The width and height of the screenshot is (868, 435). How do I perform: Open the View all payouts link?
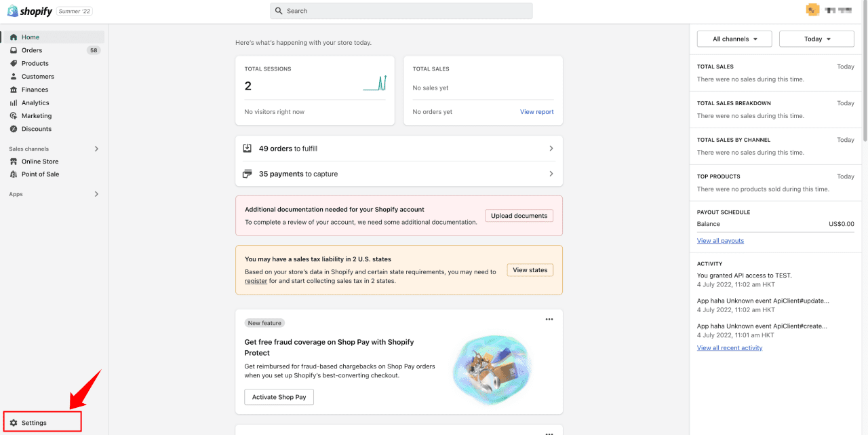720,241
